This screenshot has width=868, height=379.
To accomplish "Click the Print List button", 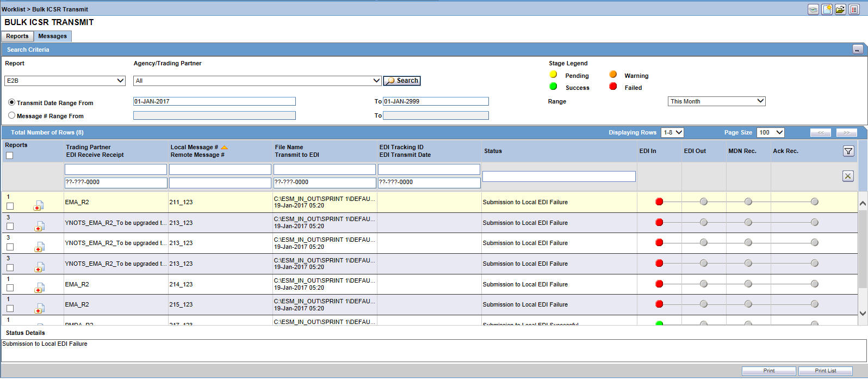I will [826, 371].
